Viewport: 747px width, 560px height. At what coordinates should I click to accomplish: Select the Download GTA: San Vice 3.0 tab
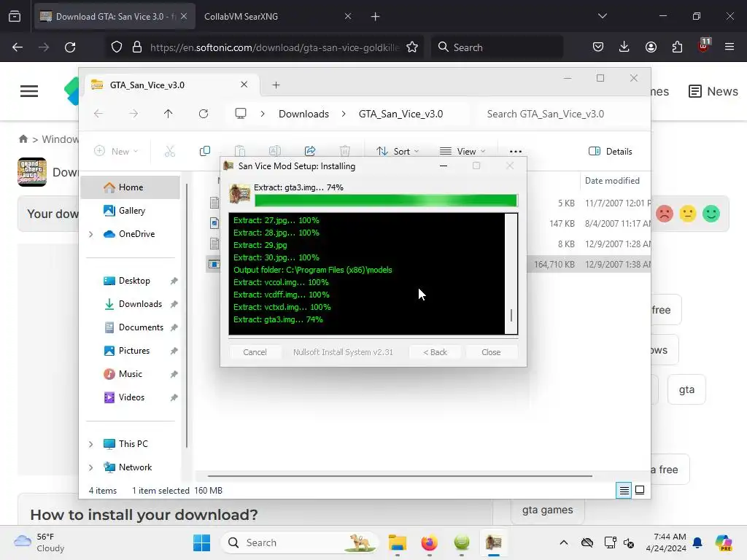tap(115, 16)
